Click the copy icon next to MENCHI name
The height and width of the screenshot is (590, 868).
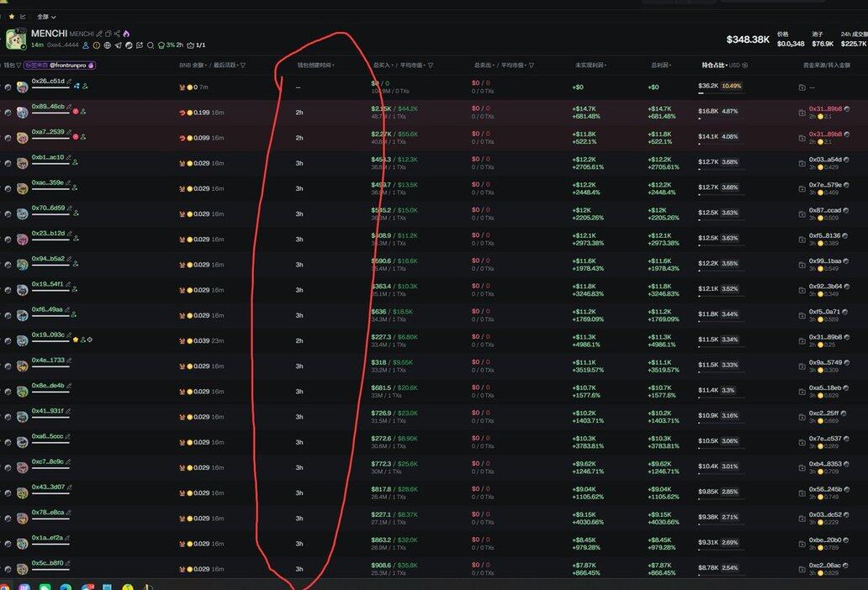108,34
